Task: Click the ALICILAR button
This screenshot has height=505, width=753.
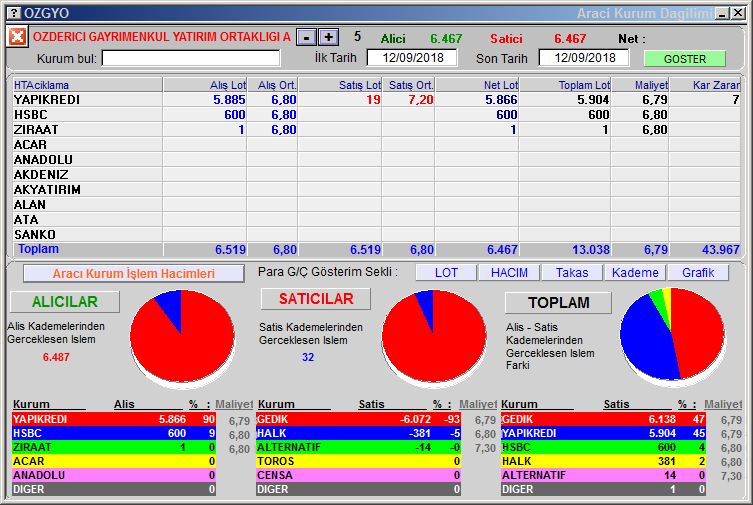Action: (x=65, y=301)
